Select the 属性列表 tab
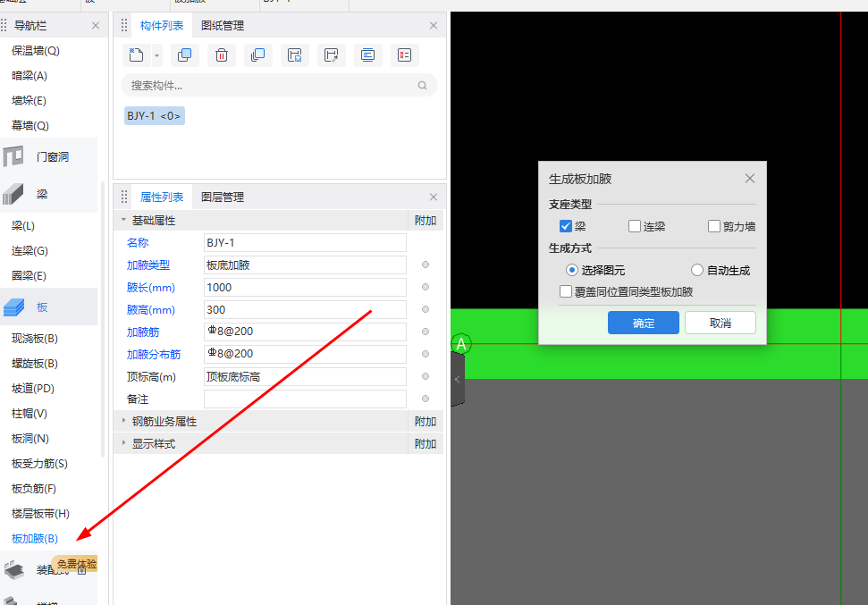Screen dimensions: 868x605 click(x=162, y=197)
